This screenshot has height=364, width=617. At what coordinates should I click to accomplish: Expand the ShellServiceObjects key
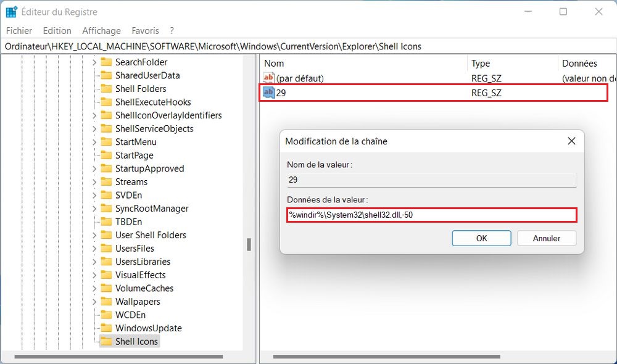point(94,129)
